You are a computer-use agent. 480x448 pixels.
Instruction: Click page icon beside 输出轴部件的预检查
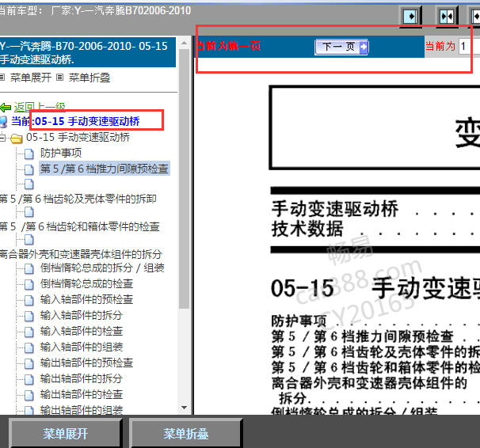[29, 364]
